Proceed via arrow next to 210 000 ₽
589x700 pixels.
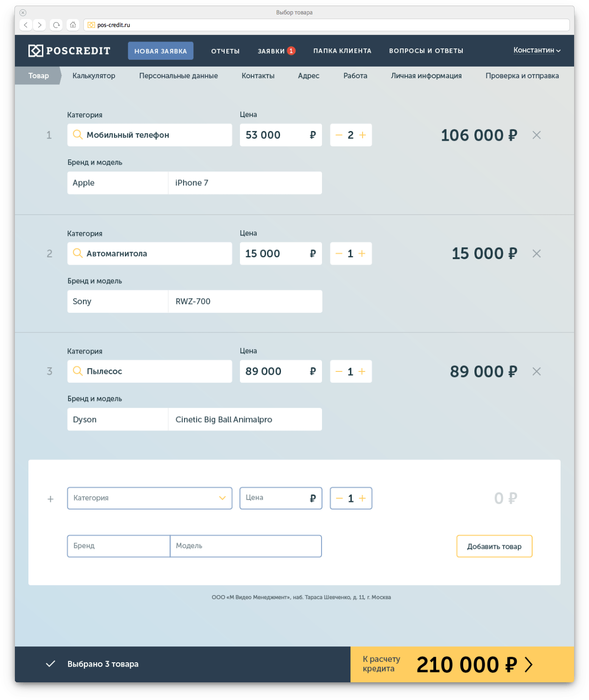tap(528, 665)
